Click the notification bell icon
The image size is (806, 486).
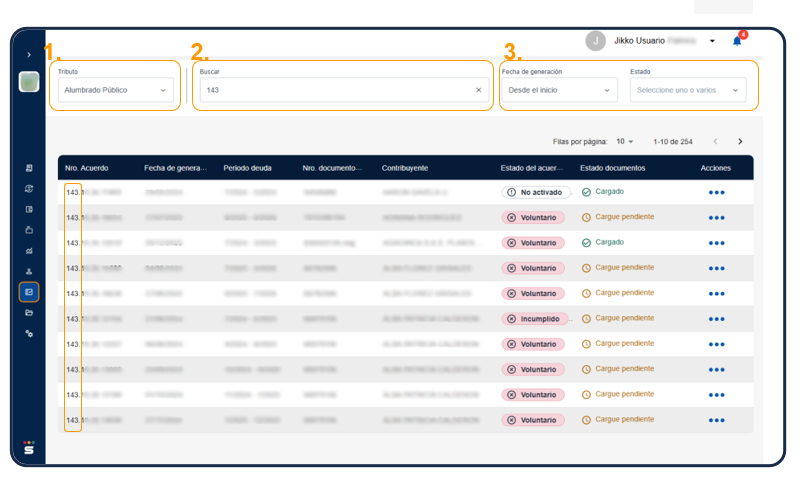click(x=737, y=41)
